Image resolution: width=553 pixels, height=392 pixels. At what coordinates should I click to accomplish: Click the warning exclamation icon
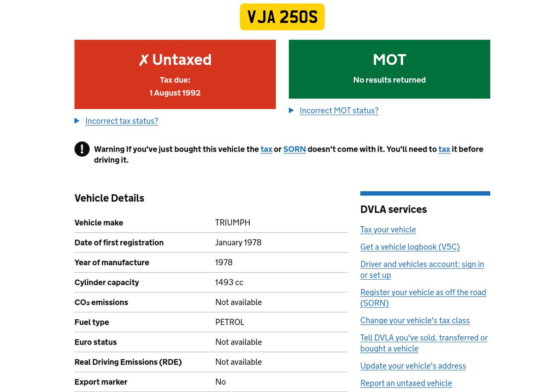(82, 149)
